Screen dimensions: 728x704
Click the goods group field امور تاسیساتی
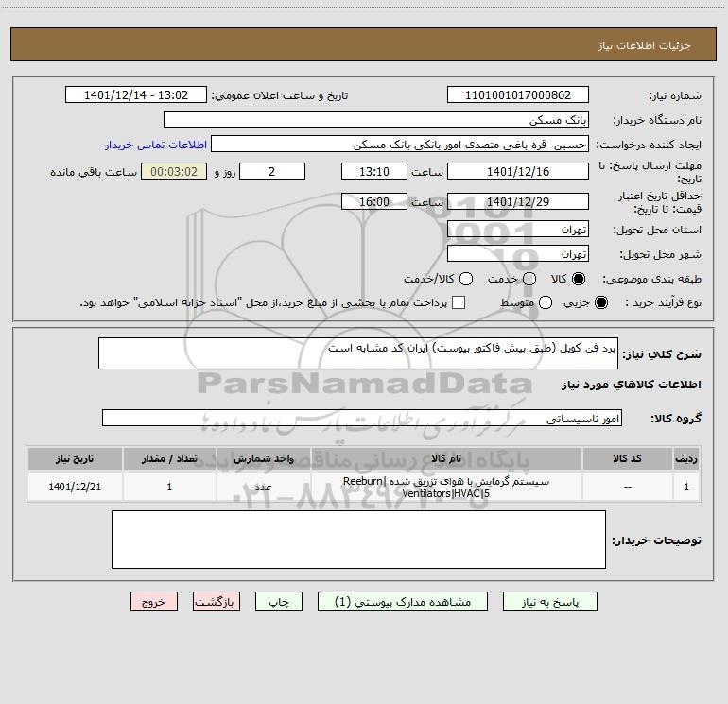pos(362,418)
